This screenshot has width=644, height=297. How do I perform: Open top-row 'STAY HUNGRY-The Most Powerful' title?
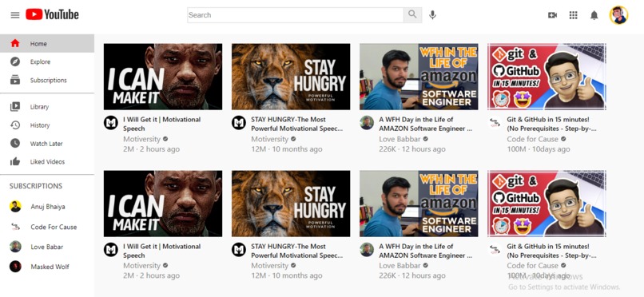(x=297, y=124)
